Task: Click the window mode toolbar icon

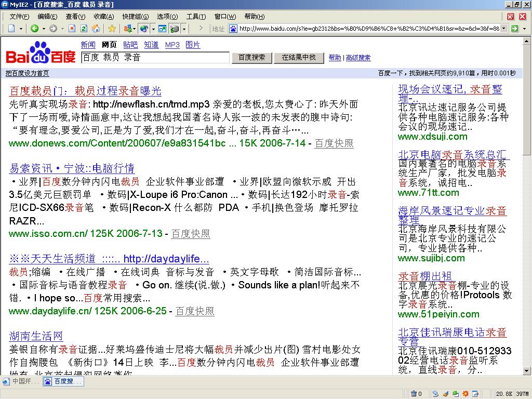Action: pos(163,29)
